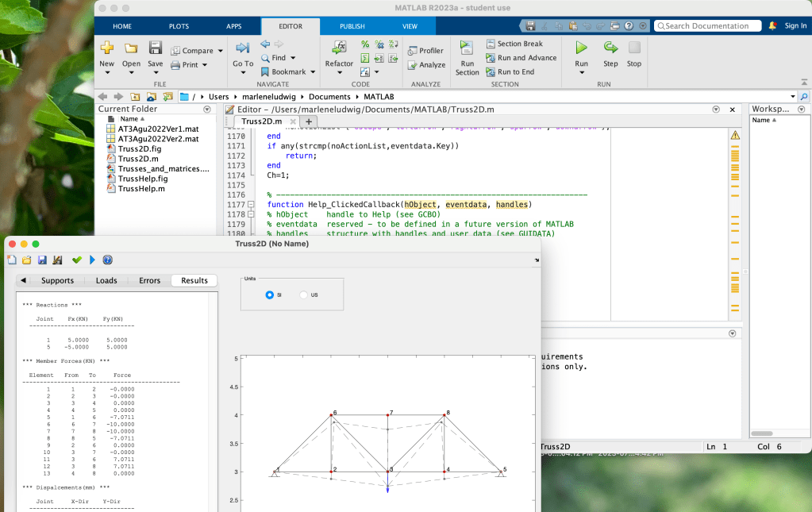Click the Search Documentation field
The image size is (812, 512).
click(x=706, y=26)
